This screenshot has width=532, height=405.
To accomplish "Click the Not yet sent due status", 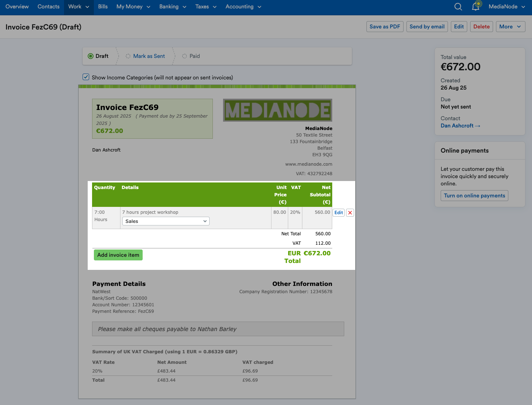I will pos(456,107).
